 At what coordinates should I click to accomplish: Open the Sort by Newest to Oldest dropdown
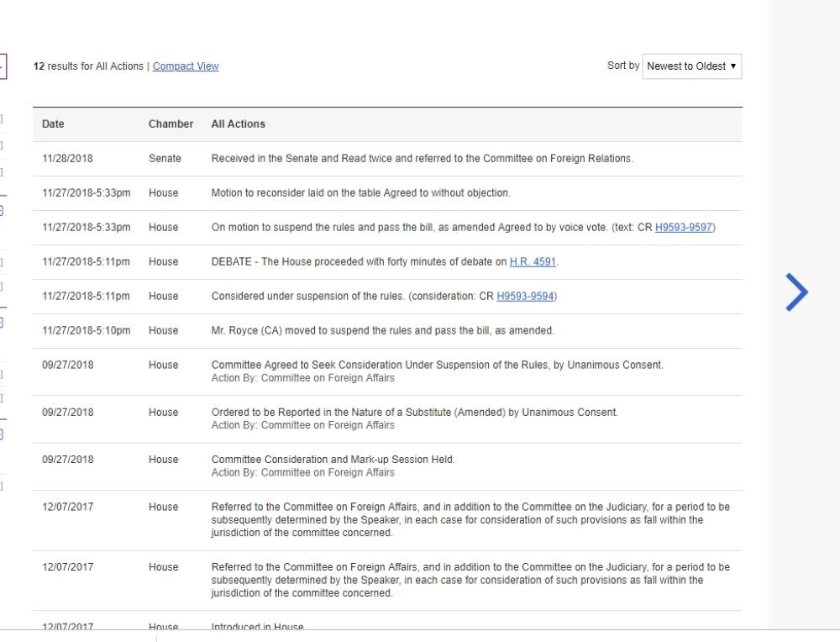691,66
